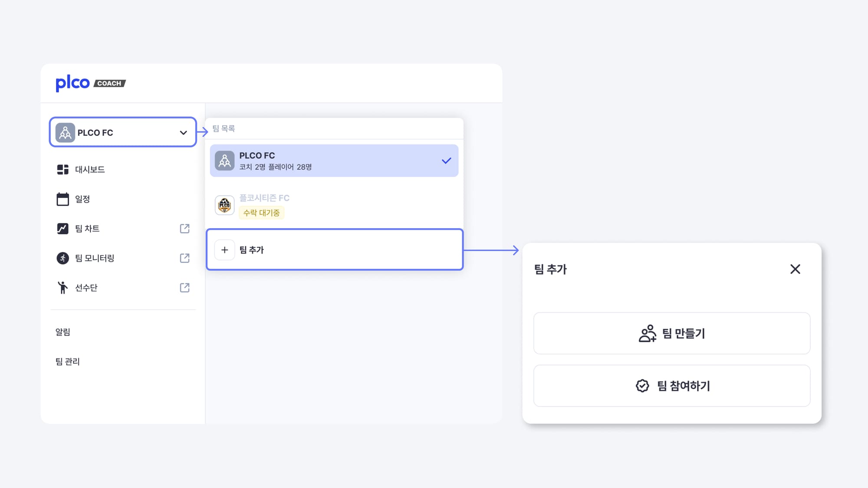
Task: Open 대시보드 from the sidebar
Action: 89,170
